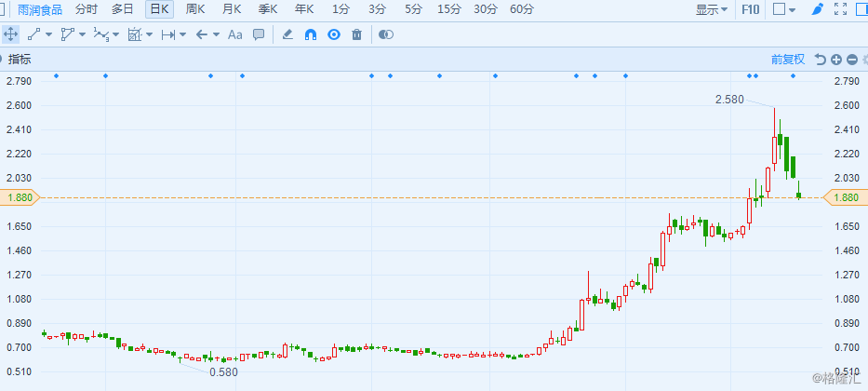Select the 周K weekly candlestick tab
This screenshot has width=868, height=391.
point(195,9)
